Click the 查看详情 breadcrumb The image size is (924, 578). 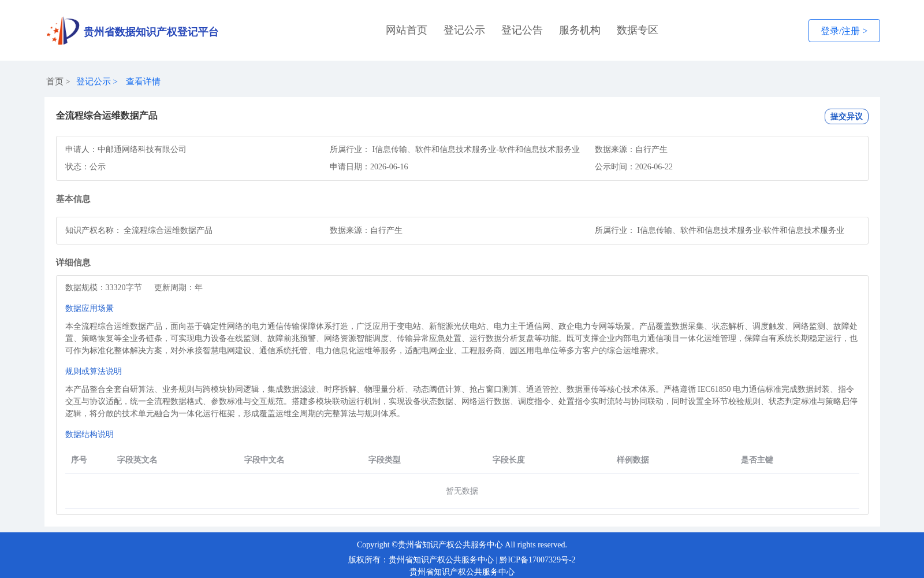pos(143,81)
